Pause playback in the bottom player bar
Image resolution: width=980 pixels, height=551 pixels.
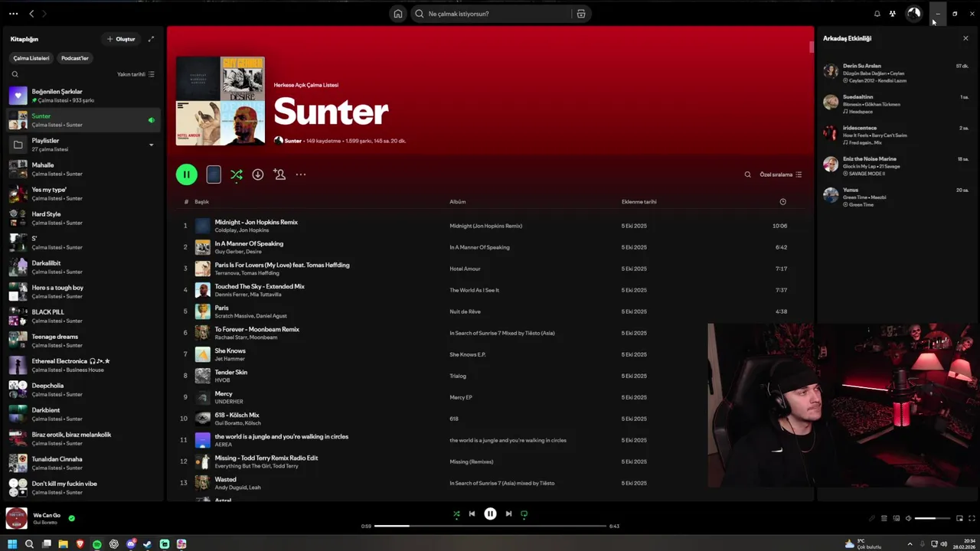point(490,514)
